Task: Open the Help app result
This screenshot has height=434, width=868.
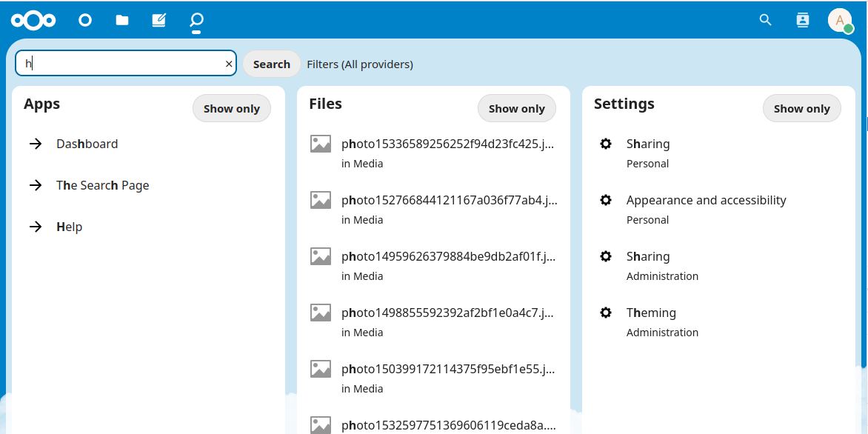Action: (69, 227)
